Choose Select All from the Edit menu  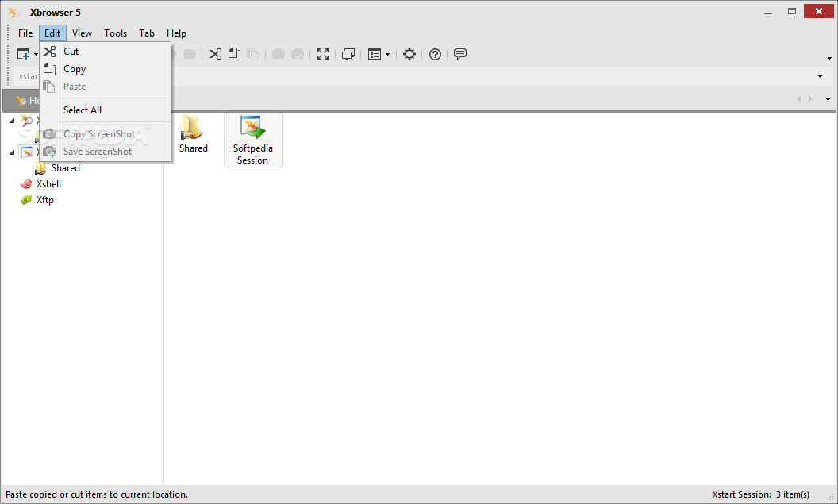(106, 110)
